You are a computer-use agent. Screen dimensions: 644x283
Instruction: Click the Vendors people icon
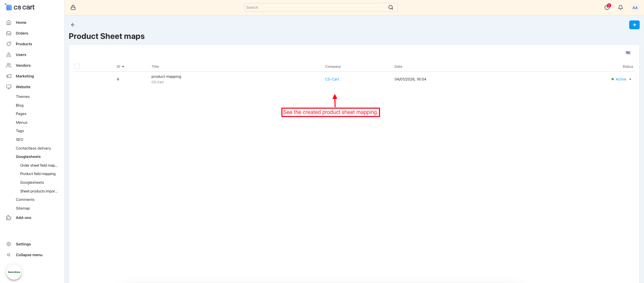coord(9,65)
